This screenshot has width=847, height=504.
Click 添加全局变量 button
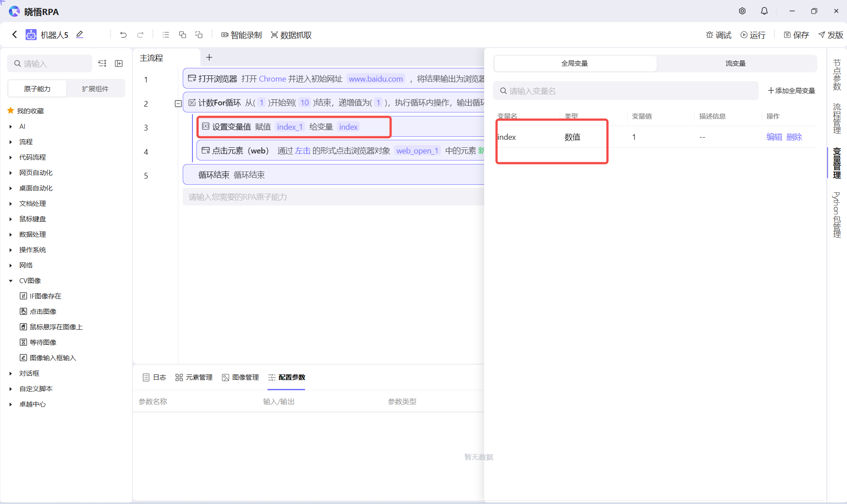point(791,90)
